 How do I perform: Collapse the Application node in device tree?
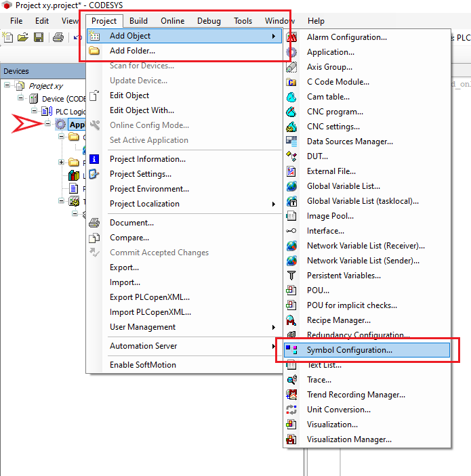tap(47, 125)
